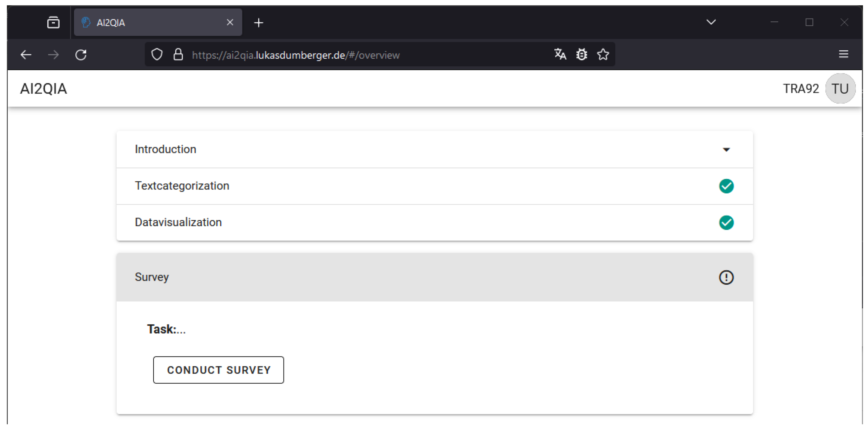Click the Conduct Survey button
The height and width of the screenshot is (429, 868).
click(x=218, y=370)
